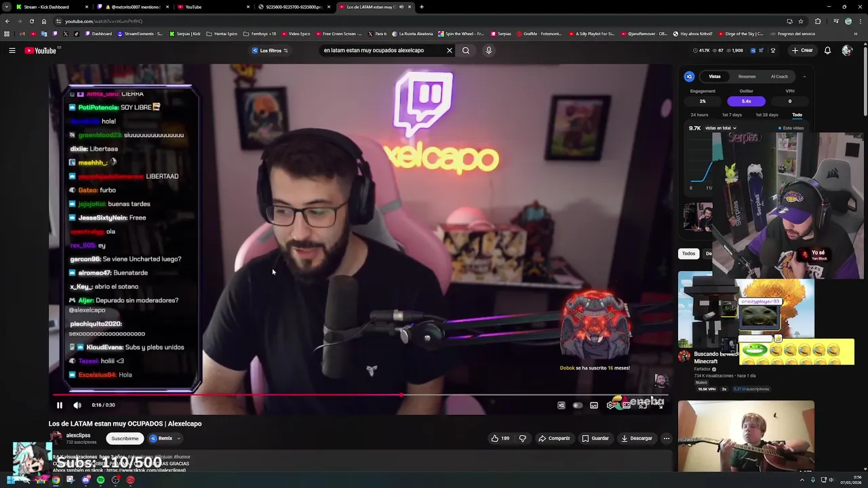
Task: Focus the YouTube search field
Action: coord(382,50)
